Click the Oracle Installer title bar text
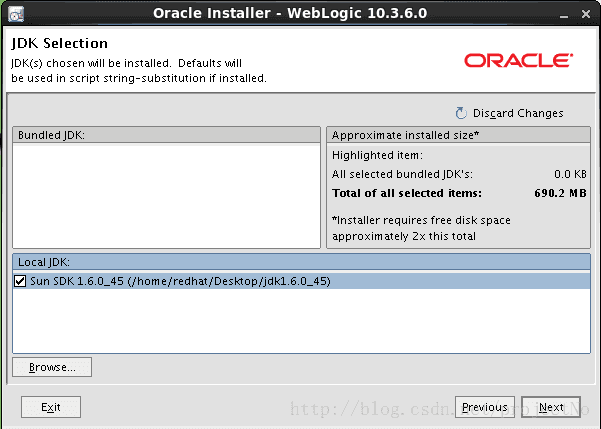This screenshot has height=429, width=601. (x=290, y=13)
